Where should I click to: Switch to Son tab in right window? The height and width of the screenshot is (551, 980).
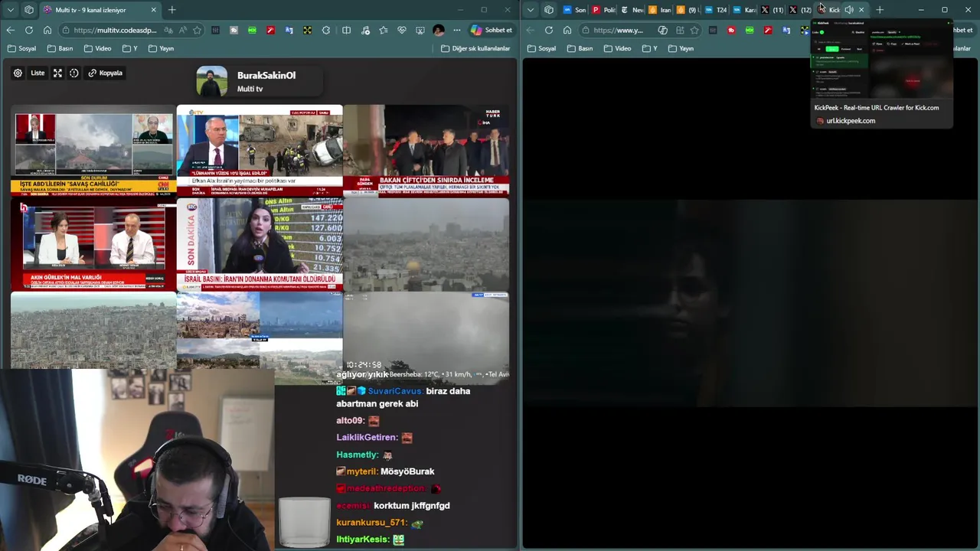click(574, 10)
